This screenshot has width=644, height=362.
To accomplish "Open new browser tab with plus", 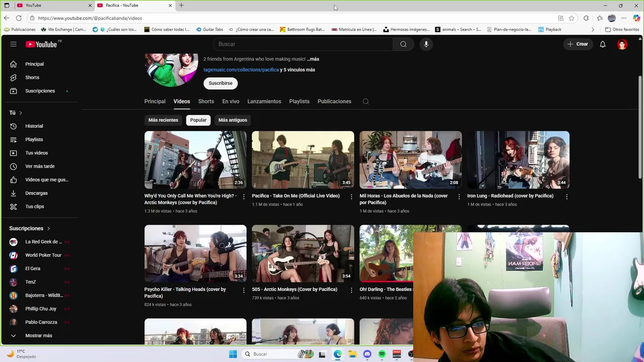I will [181, 6].
